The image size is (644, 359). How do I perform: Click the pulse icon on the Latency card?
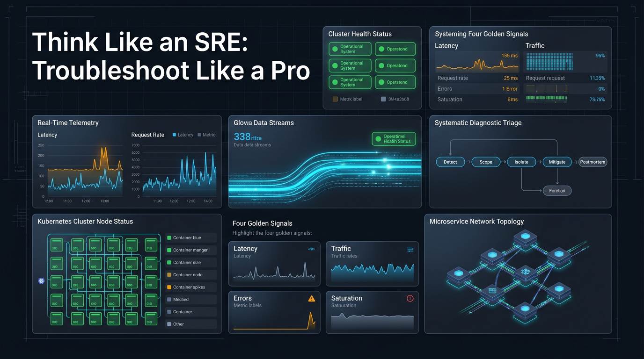[x=312, y=249]
